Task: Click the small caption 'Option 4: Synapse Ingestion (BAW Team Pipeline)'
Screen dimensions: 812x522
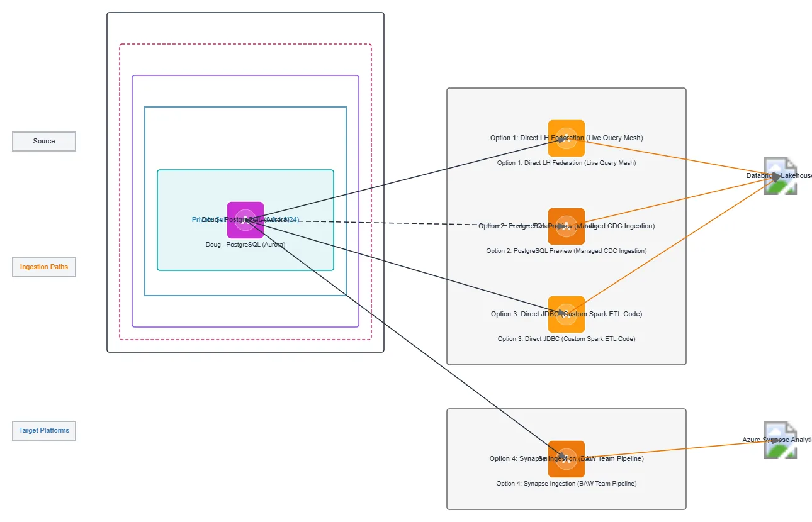Action: click(567, 484)
